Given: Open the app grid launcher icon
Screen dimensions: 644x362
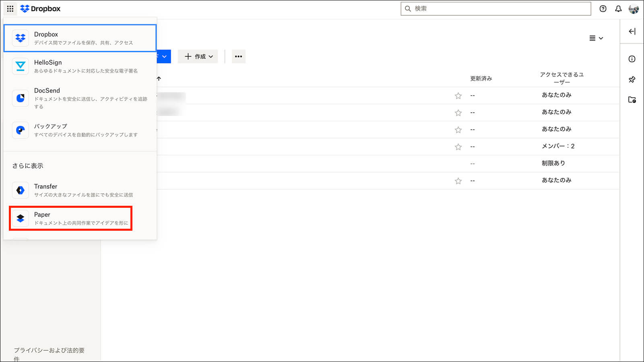Looking at the screenshot, I should (10, 8).
